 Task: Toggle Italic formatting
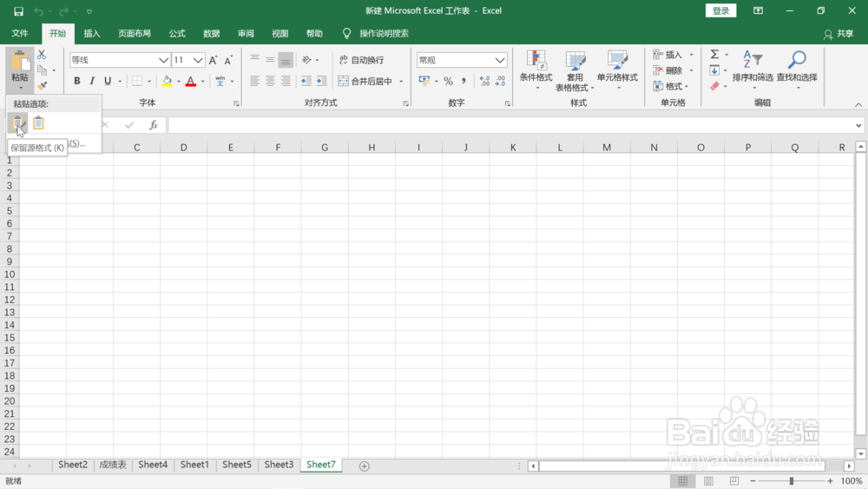pos(92,82)
